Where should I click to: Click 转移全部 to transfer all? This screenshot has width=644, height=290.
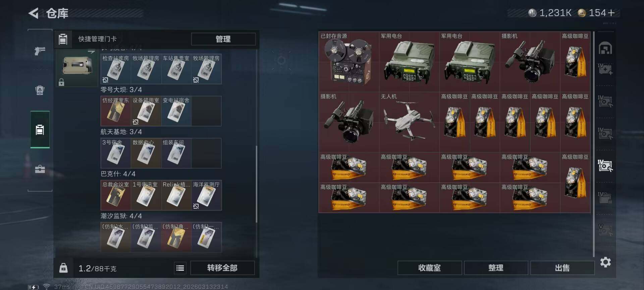pyautogui.click(x=222, y=268)
